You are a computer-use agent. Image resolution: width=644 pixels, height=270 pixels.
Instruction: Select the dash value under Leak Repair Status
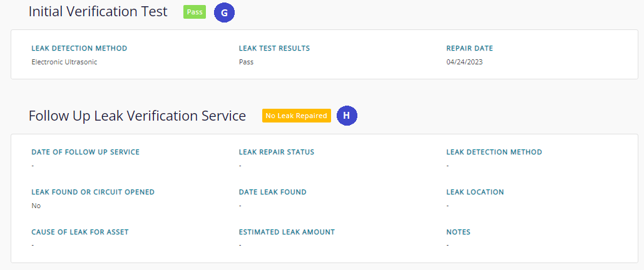[240, 166]
